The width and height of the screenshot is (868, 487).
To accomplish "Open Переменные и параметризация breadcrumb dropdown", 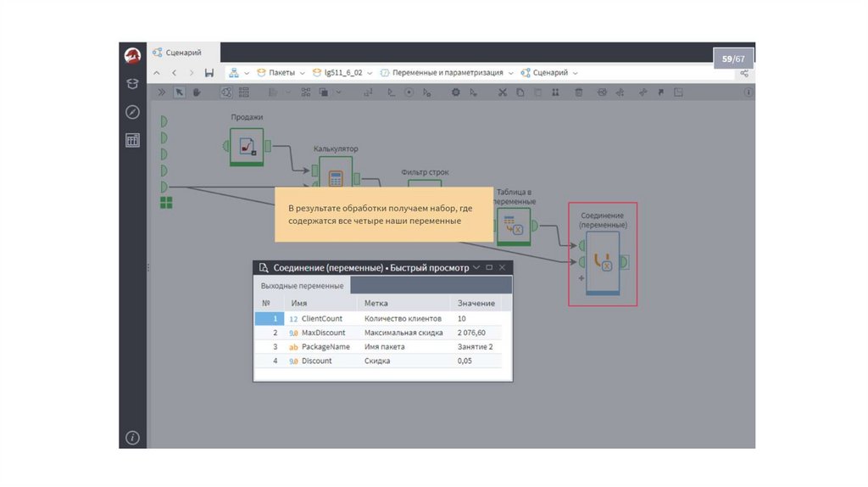I will click(x=510, y=73).
